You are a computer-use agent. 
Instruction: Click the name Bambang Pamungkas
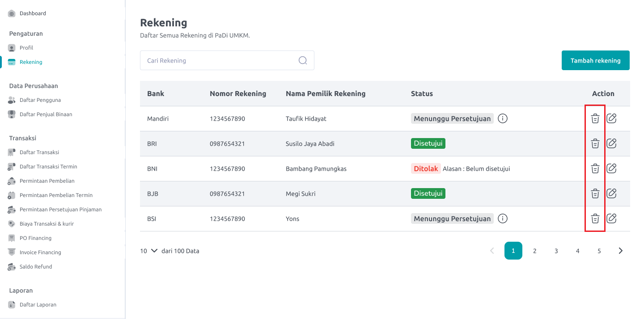point(316,169)
